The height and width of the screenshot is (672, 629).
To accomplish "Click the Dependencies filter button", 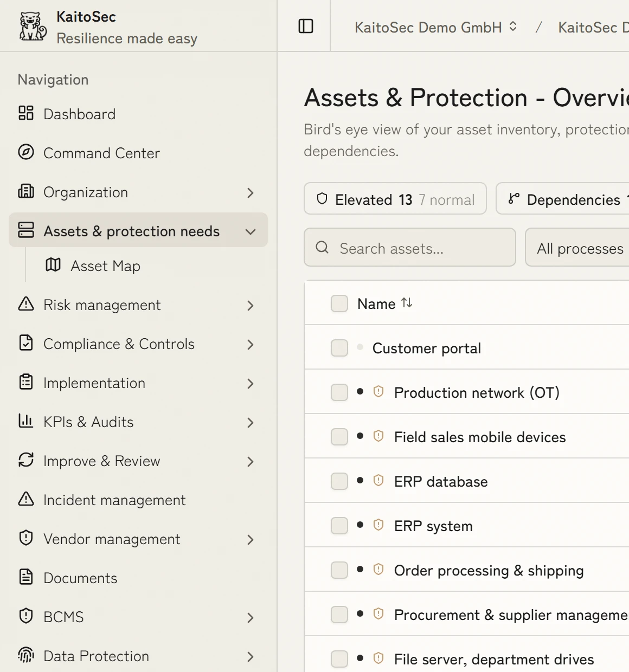I will click(563, 199).
